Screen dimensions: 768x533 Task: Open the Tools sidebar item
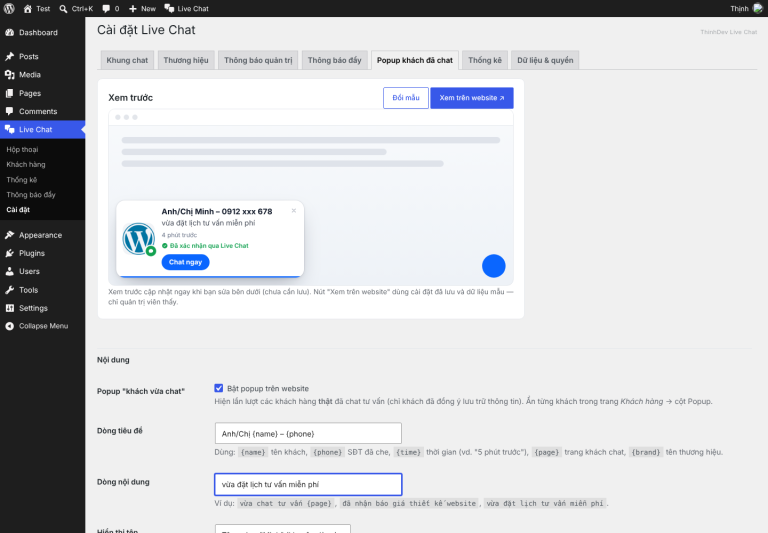pos(43,290)
